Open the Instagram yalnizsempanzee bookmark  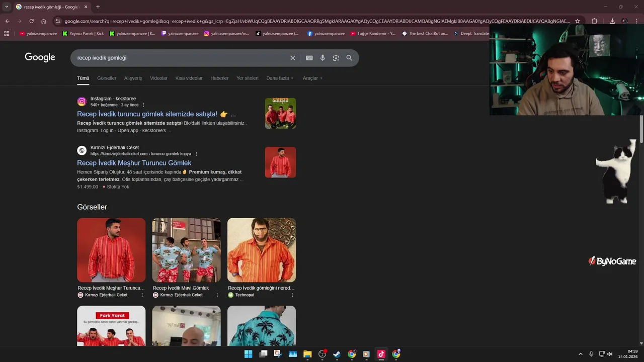tap(226, 34)
